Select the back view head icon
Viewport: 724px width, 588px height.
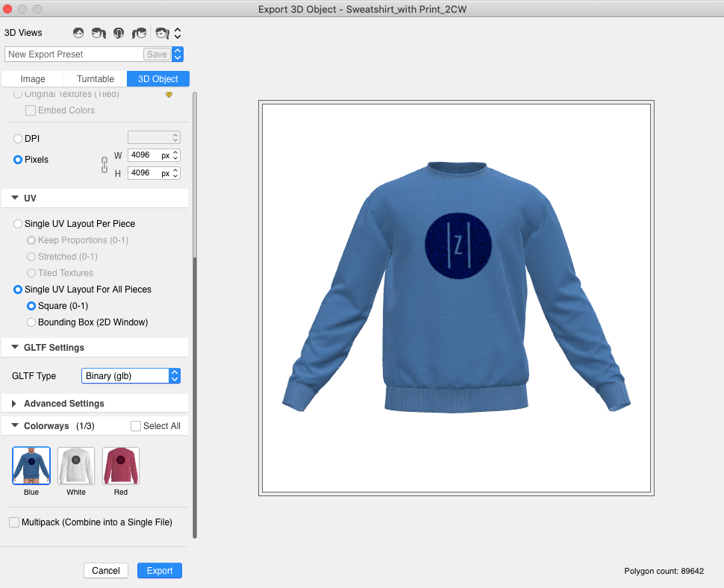pyautogui.click(x=119, y=33)
